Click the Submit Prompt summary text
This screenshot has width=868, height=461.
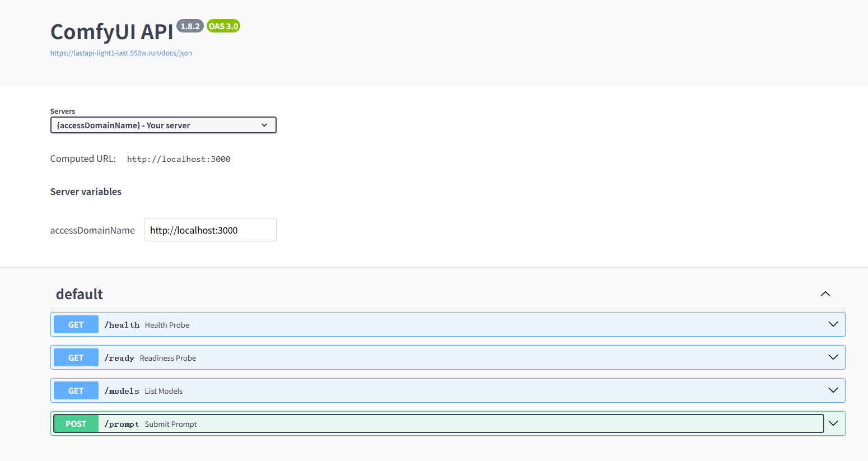171,424
